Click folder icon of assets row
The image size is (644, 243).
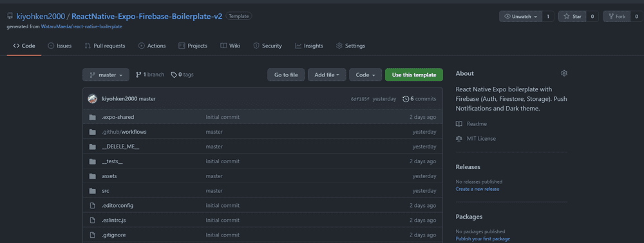click(92, 176)
